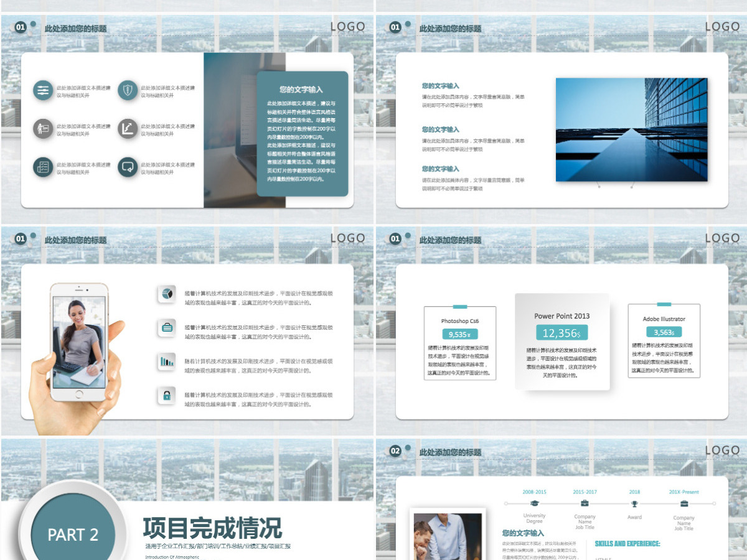This screenshot has width=747, height=560.
Task: Click the description text beside pie chart icon
Action: point(260,298)
